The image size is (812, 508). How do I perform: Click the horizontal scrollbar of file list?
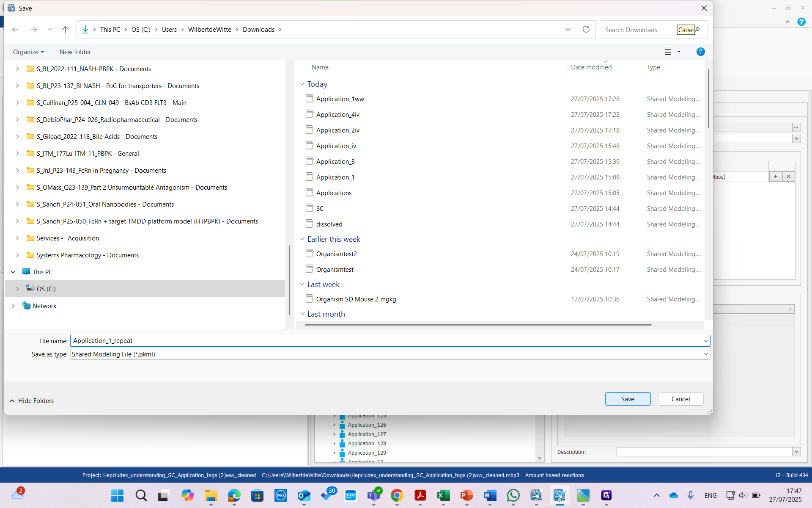(x=478, y=325)
